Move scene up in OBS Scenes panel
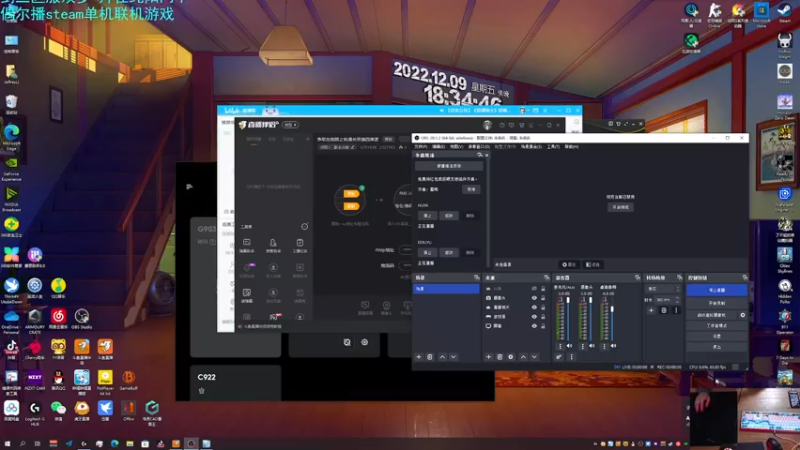This screenshot has height=450, width=800. tap(442, 357)
